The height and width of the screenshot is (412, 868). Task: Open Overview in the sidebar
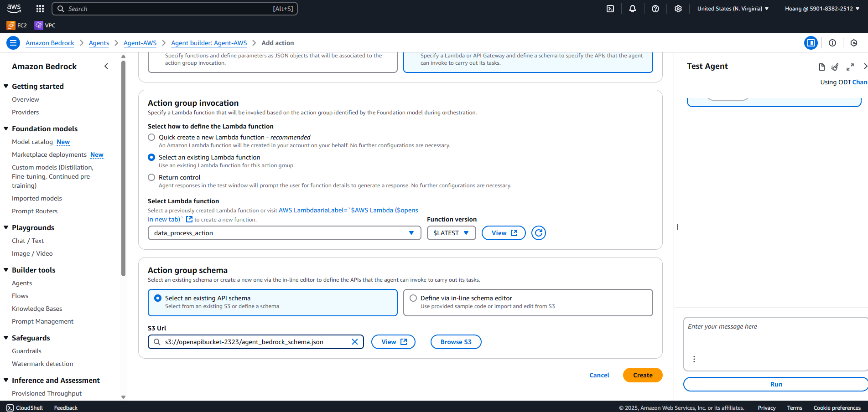[x=26, y=99]
